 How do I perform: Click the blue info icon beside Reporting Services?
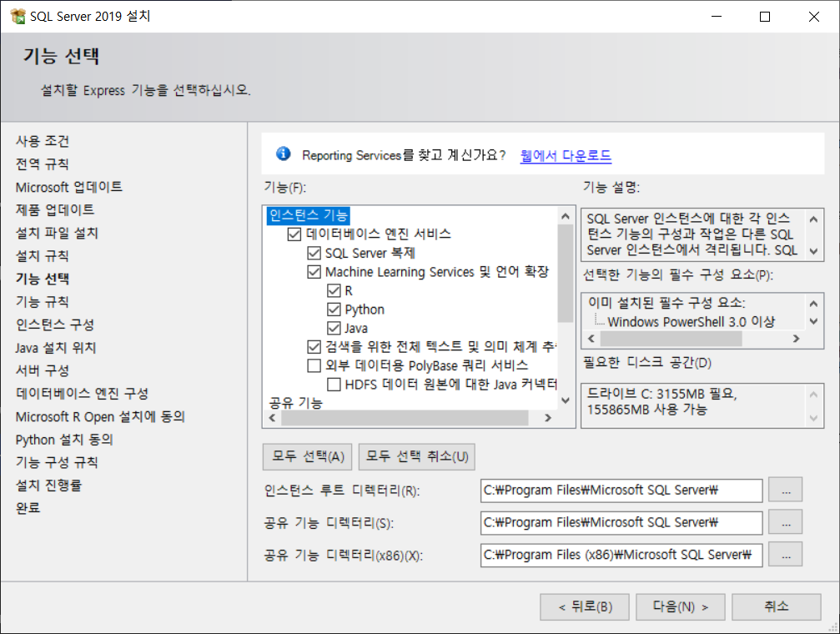click(x=284, y=153)
